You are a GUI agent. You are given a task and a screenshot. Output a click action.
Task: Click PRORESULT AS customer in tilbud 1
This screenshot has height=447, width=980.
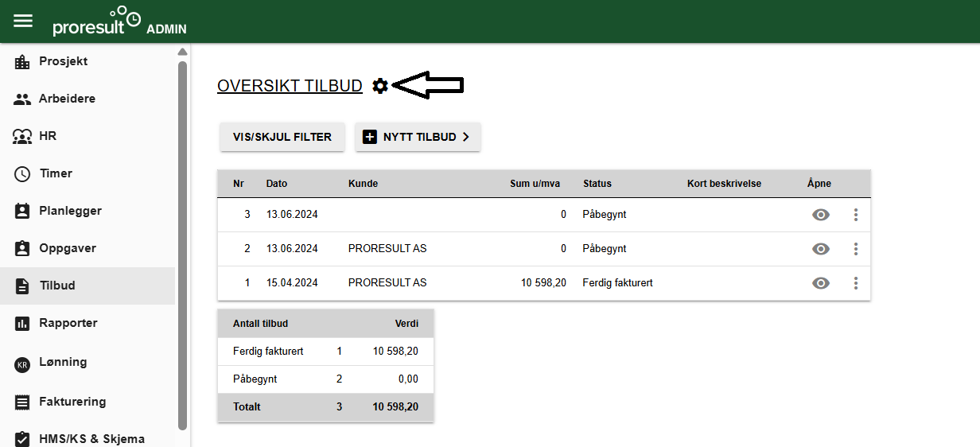tap(387, 283)
